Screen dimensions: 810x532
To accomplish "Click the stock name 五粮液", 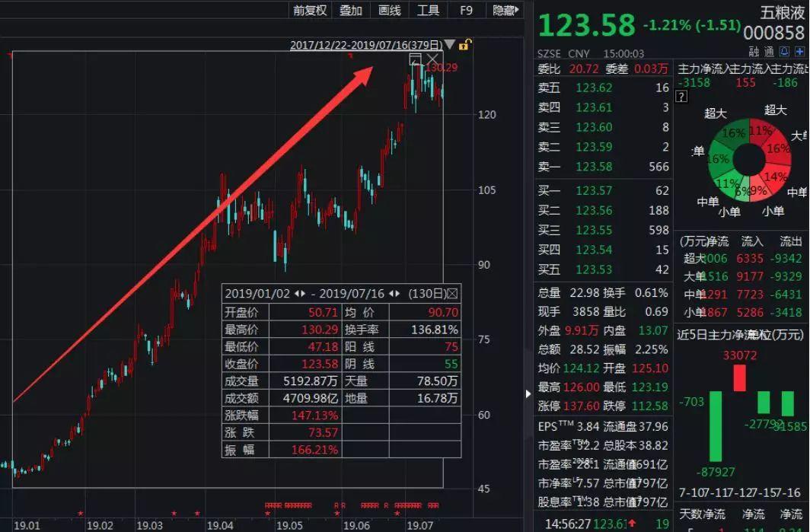I will [782, 13].
